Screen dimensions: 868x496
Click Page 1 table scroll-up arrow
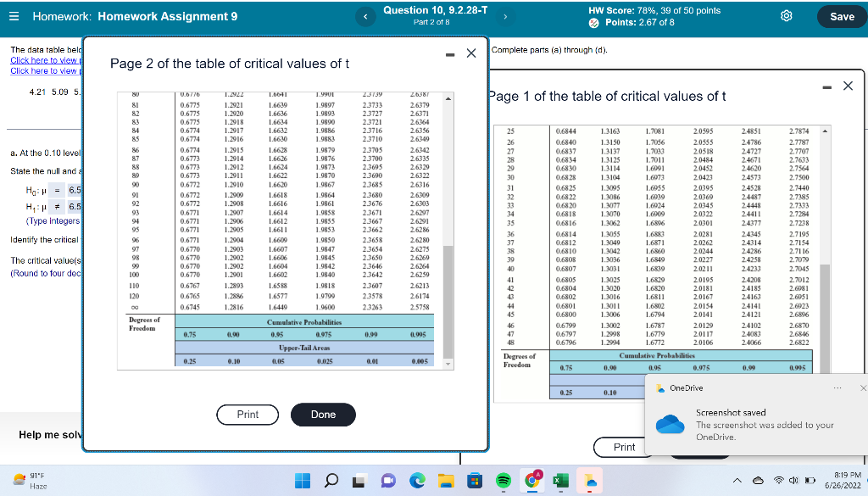[825, 131]
